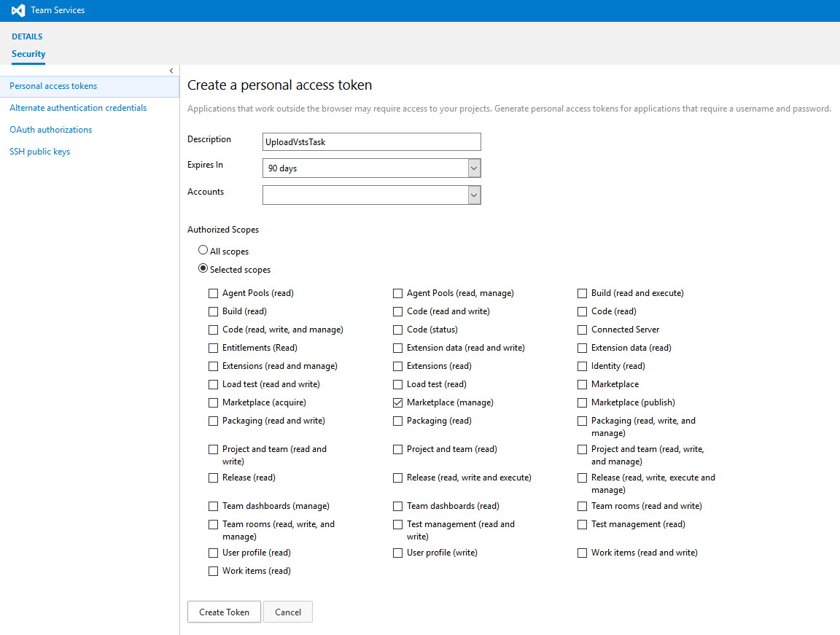The width and height of the screenshot is (840, 635).
Task: Check the Code (status) checkbox
Action: [x=397, y=330]
